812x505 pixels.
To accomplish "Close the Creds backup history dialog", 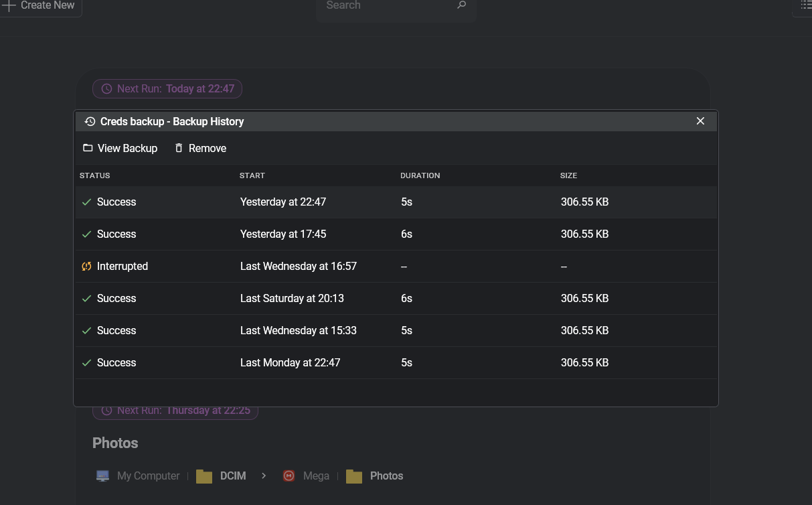I will tap(700, 121).
